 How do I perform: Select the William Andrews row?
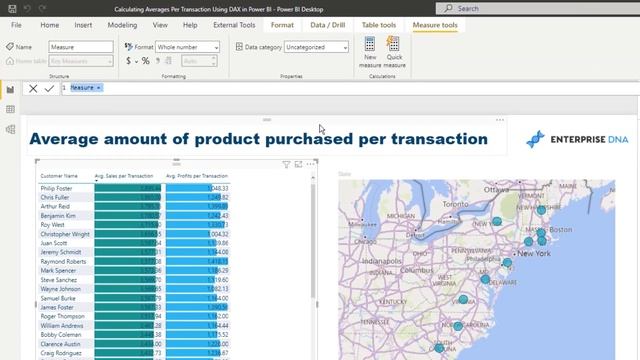pyautogui.click(x=134, y=325)
